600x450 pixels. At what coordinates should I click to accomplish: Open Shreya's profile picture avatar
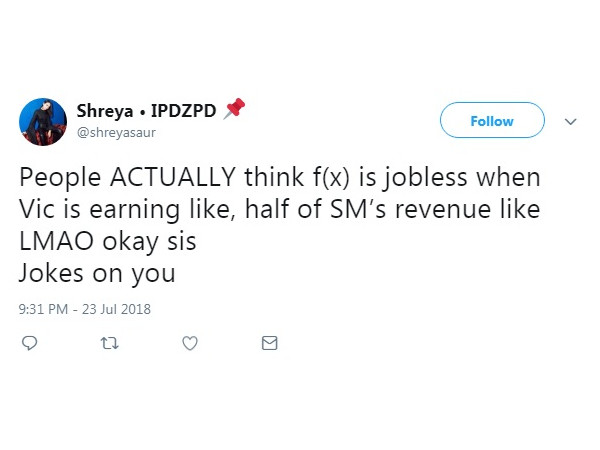(x=42, y=122)
